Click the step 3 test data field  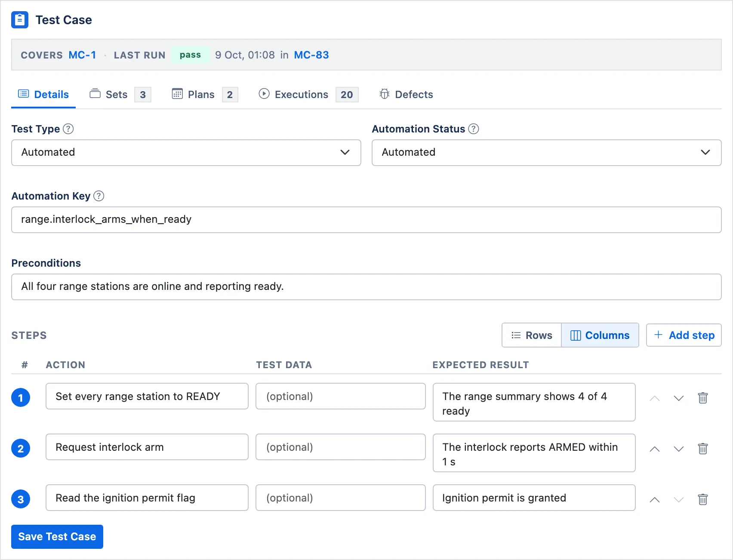pyautogui.click(x=341, y=498)
